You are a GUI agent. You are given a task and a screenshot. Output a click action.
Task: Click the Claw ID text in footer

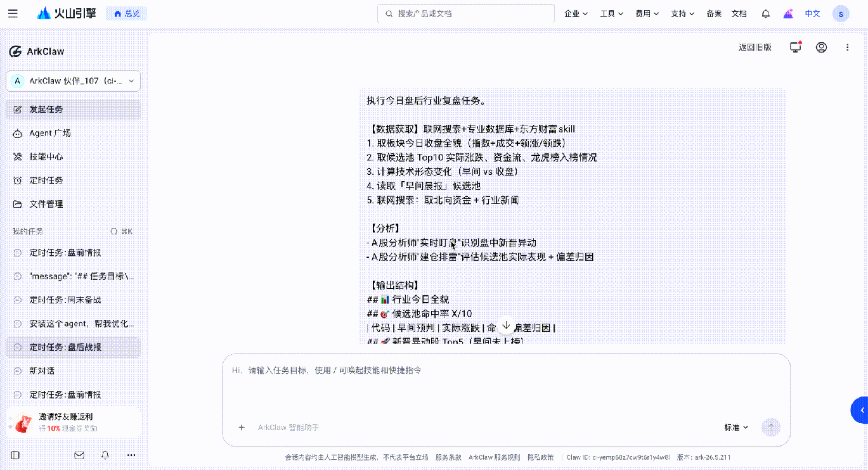point(618,457)
